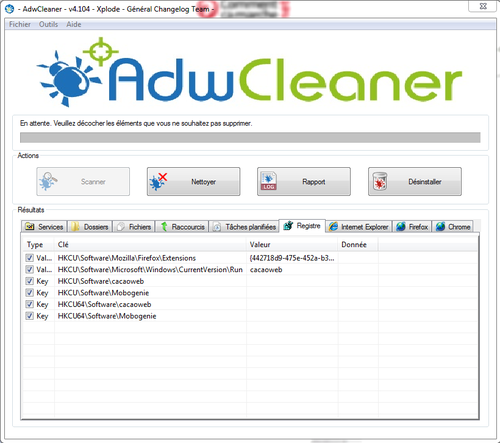Viewport: 500px width, 443px height.
Task: Open the Fichier menu
Action: point(20,24)
